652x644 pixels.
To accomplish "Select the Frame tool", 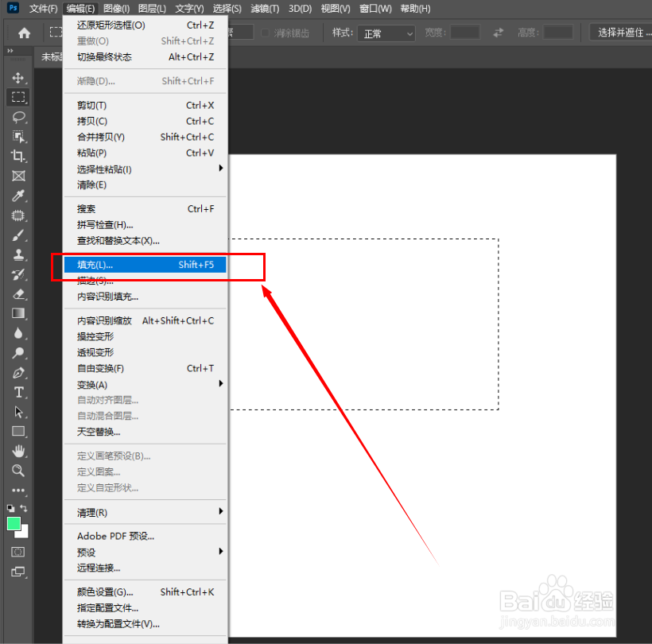I will 17,176.
